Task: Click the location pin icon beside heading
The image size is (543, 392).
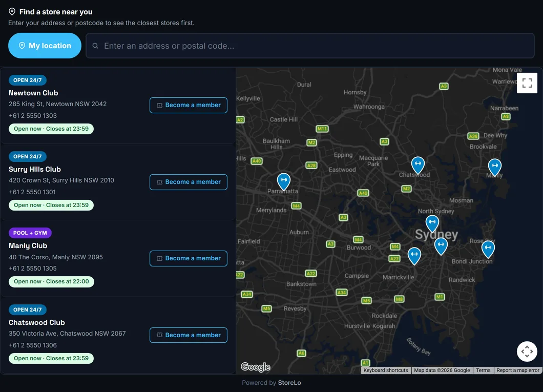Action: click(x=12, y=12)
